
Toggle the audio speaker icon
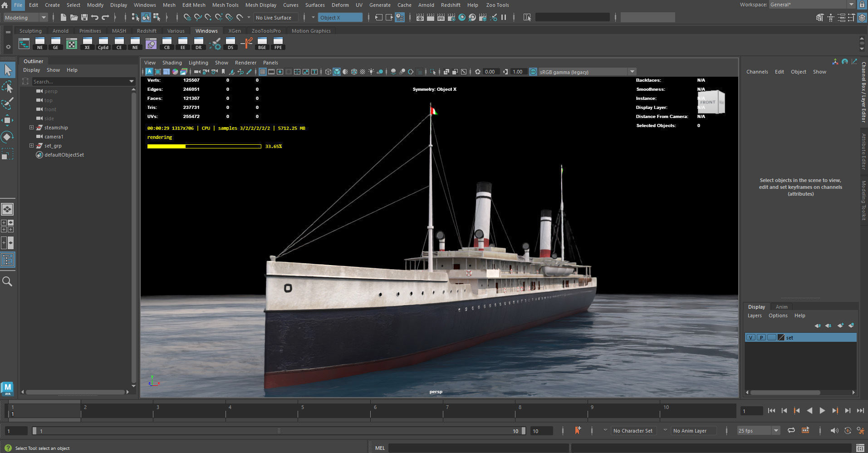coord(834,430)
